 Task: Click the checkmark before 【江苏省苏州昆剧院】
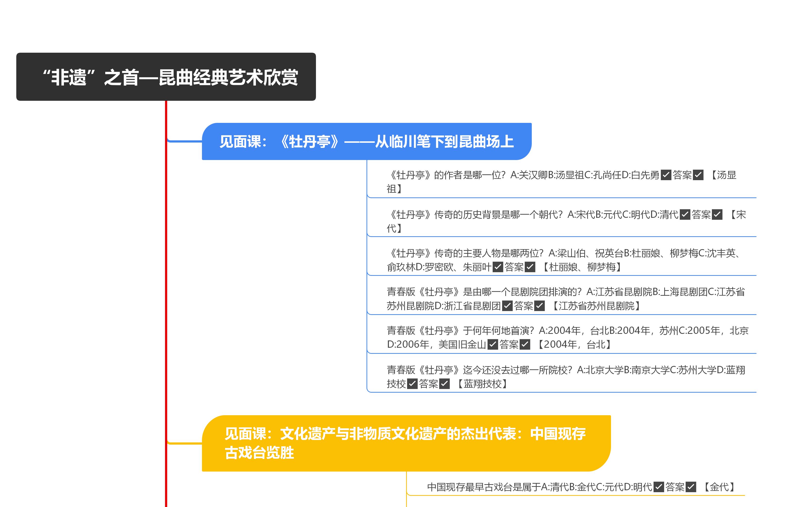click(x=540, y=306)
